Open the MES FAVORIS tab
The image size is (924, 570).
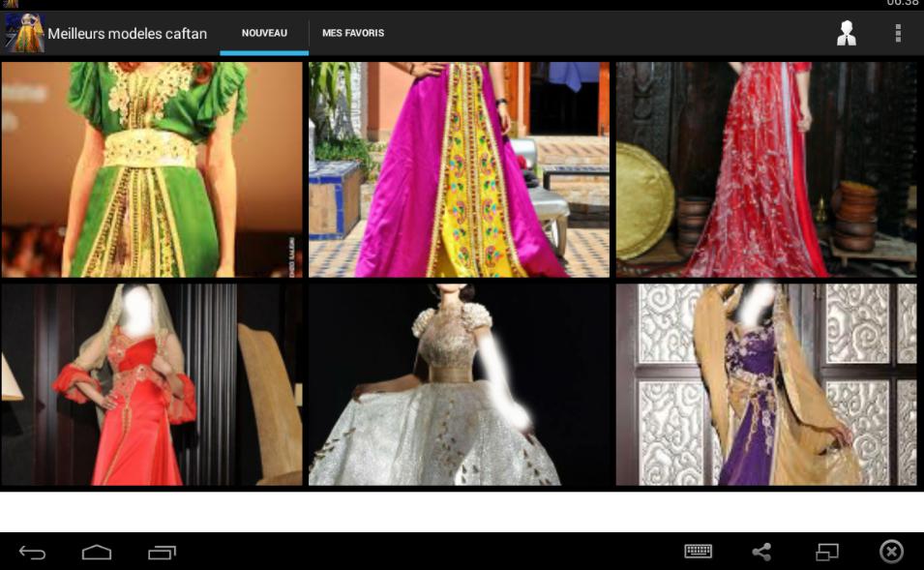click(352, 32)
